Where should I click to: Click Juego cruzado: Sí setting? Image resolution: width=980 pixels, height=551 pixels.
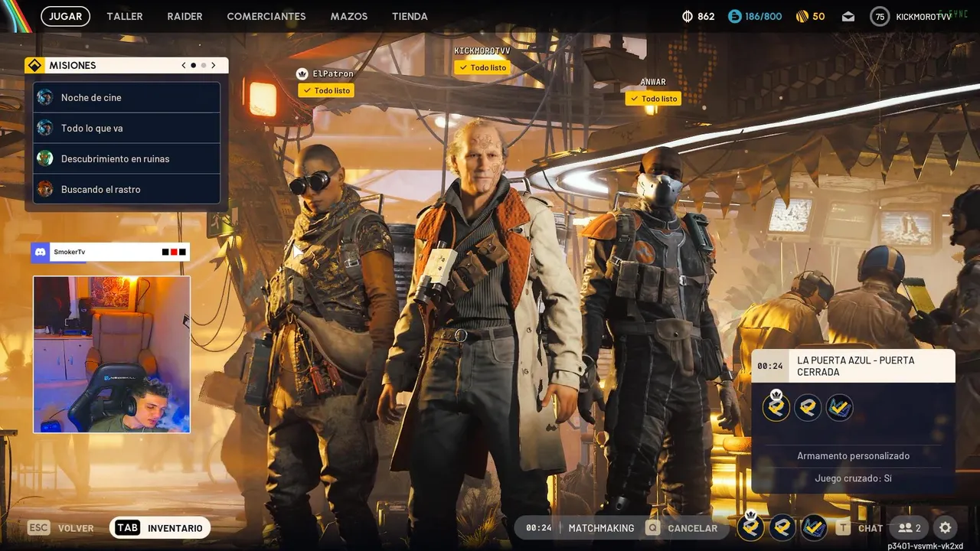coord(854,478)
